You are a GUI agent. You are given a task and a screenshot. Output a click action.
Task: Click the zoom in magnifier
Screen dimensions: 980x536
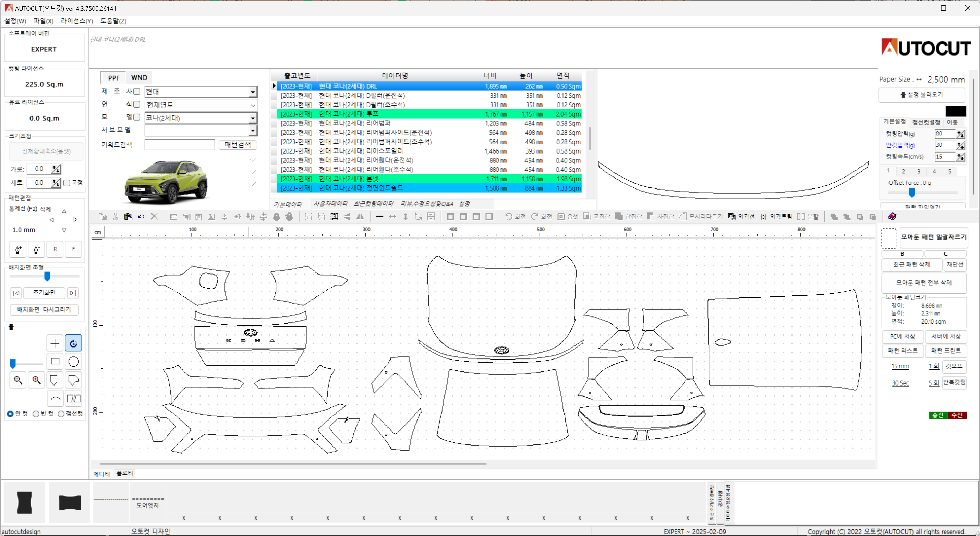coord(37,380)
